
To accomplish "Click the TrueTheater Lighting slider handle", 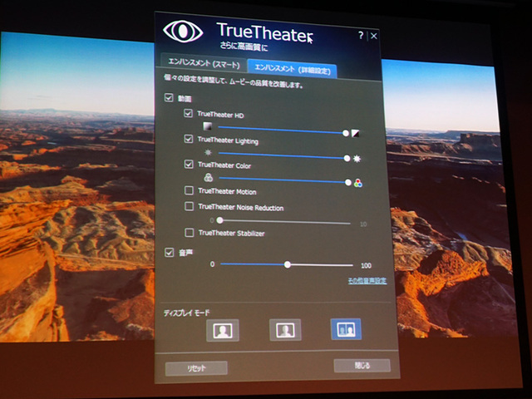I will [x=347, y=158].
